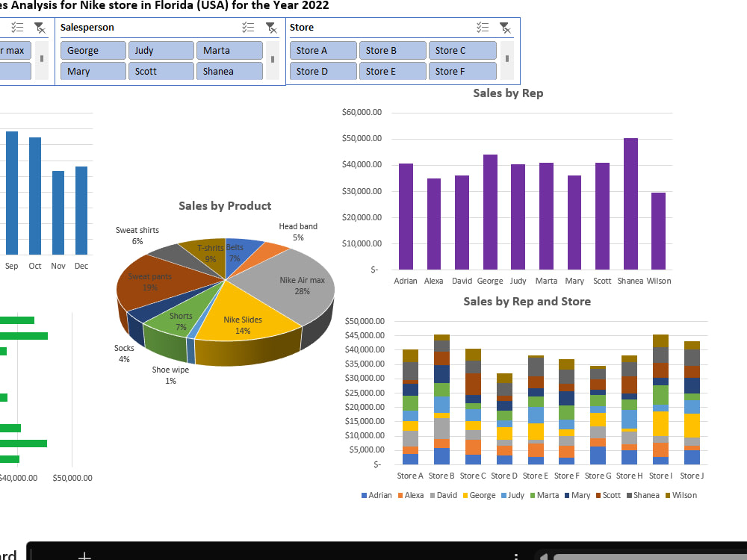Click the Judy legend entry
Image resolution: width=747 pixels, height=560 pixels.
tap(512, 495)
